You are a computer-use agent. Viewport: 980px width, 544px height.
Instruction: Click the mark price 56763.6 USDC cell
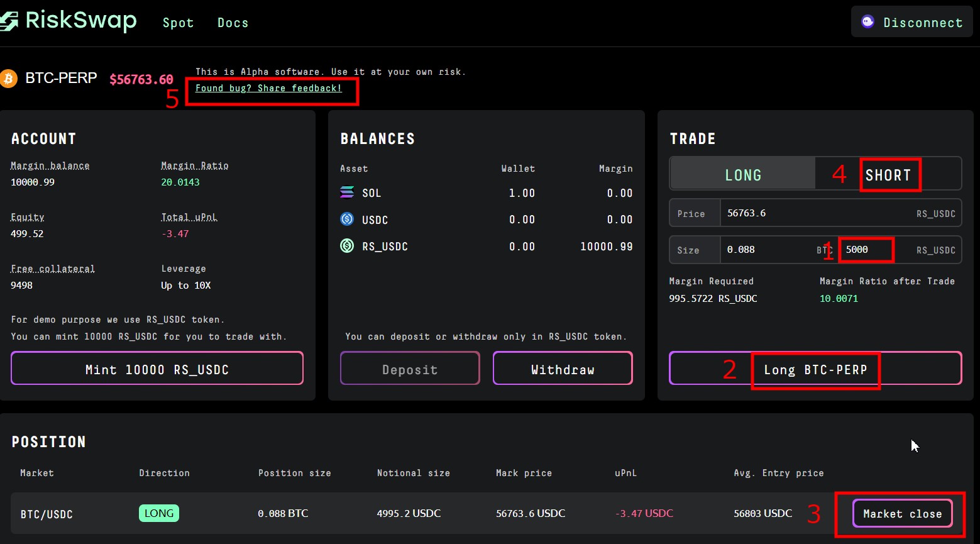pos(531,513)
